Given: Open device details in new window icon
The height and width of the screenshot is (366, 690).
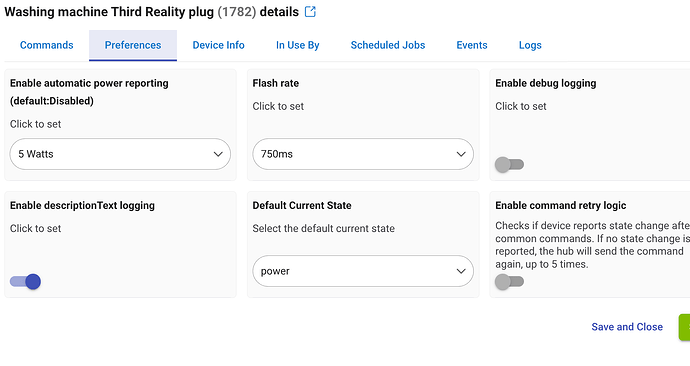Looking at the screenshot, I should click(310, 12).
